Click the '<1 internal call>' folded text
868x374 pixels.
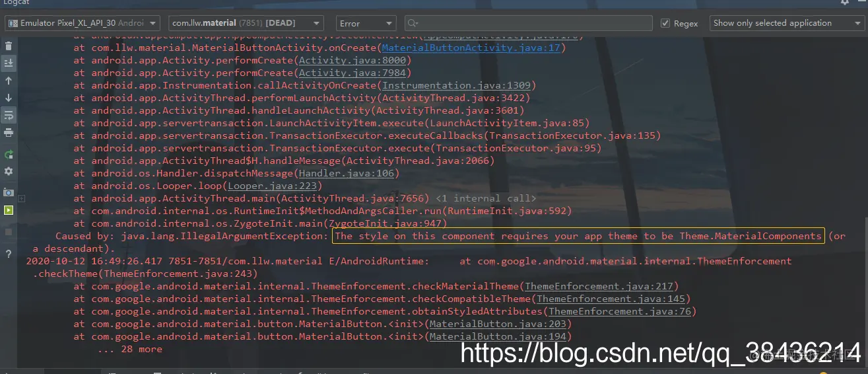pos(486,198)
